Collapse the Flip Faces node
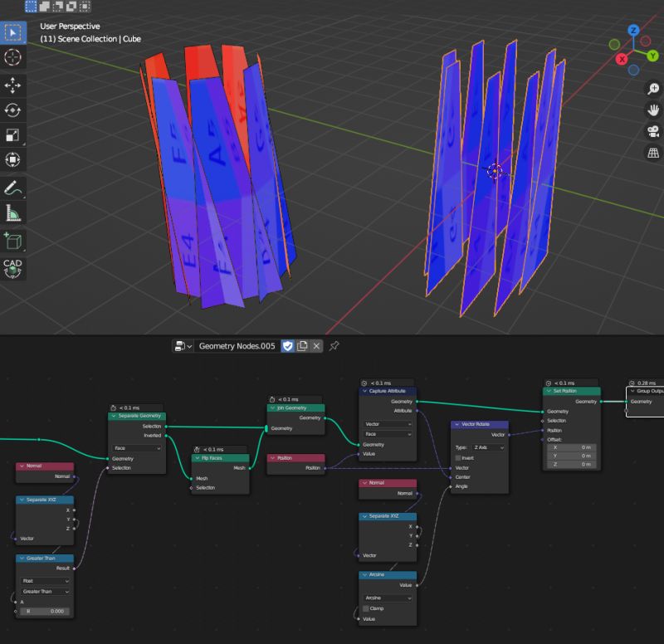The height and width of the screenshot is (644, 664). click(x=198, y=458)
